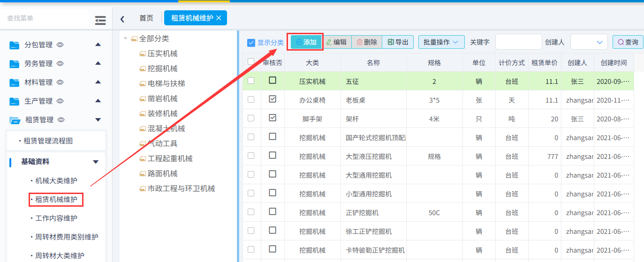The image size is (644, 262).
Task: Expand the 劳务管理 menu arrow
Action: click(x=98, y=63)
